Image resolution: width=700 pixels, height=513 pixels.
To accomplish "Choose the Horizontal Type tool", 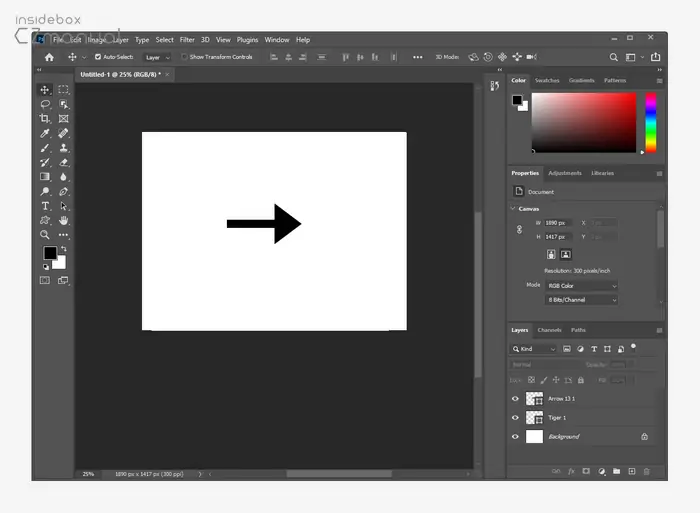I will click(45, 205).
